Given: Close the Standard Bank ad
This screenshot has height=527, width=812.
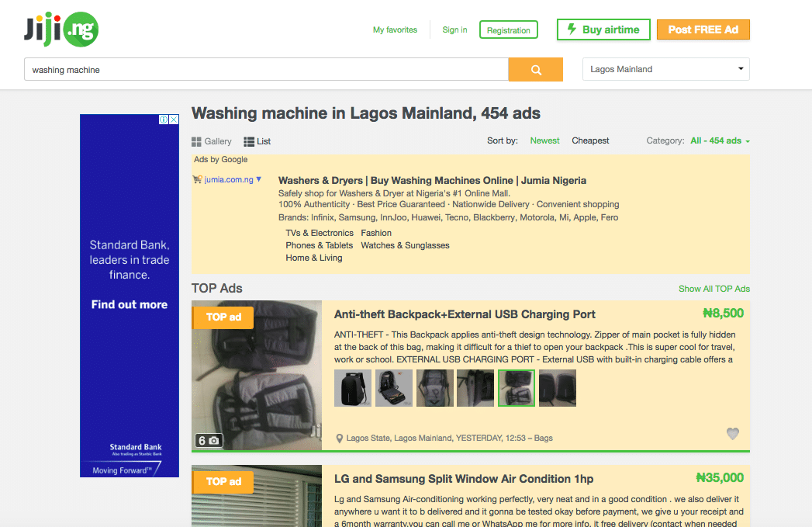Looking at the screenshot, I should pos(174,120).
